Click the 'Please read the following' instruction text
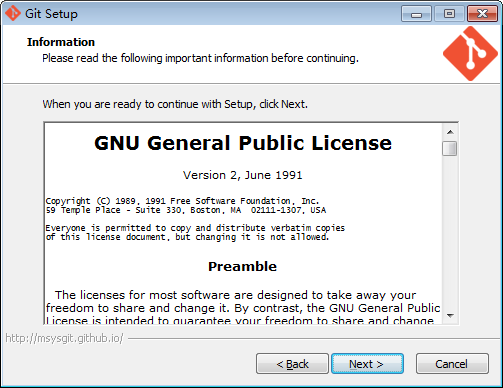 200,58
